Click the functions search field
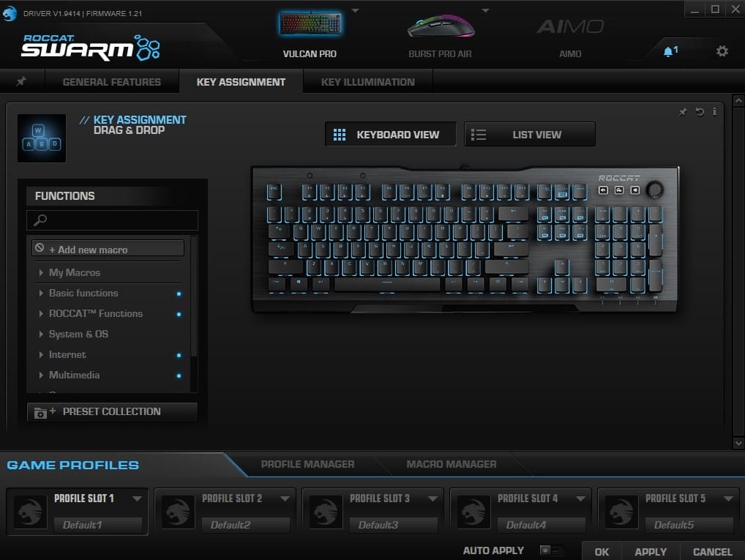Image resolution: width=745 pixels, height=560 pixels. pos(112,220)
